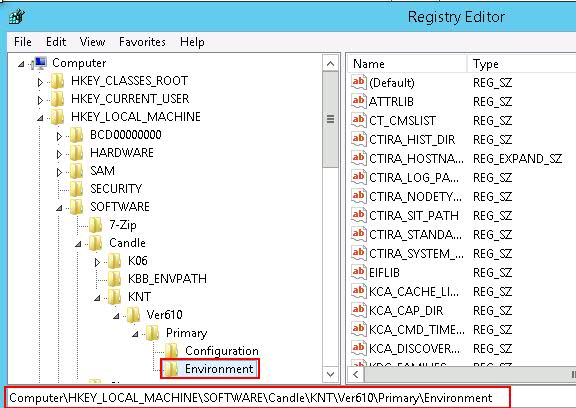Click the CTIRA_SIT_PATH value icon
Screen dimensions: 576x408
click(359, 216)
